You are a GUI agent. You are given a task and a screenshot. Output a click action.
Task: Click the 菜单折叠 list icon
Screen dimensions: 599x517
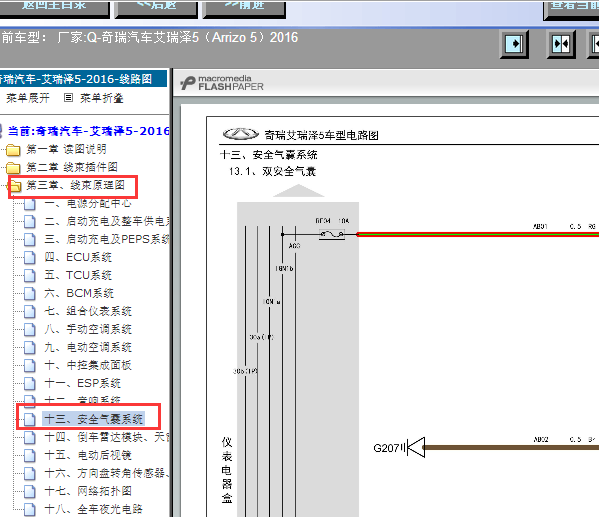(68, 98)
